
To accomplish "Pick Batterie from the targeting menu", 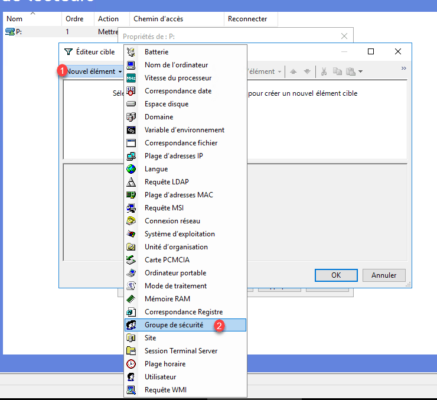I will coord(185,52).
